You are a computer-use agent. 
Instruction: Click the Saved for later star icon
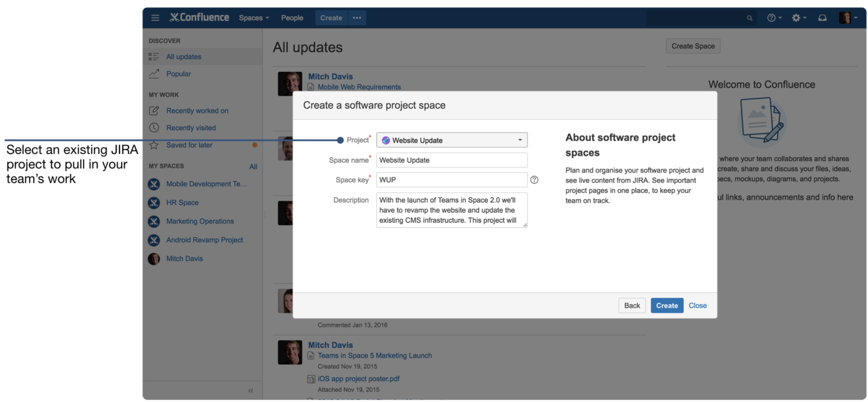[x=154, y=145]
